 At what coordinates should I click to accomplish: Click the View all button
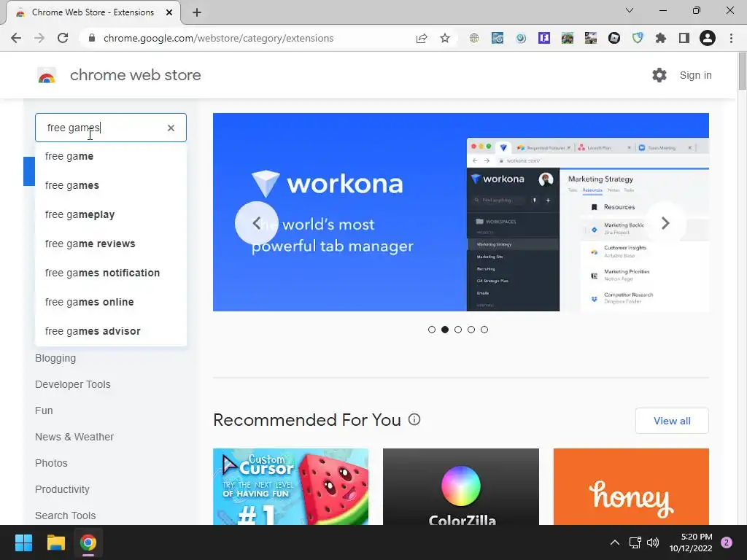(672, 421)
